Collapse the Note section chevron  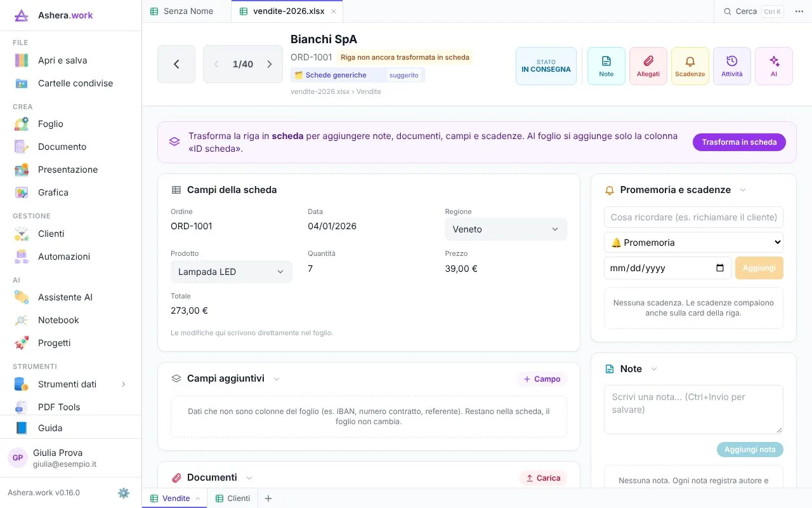[x=654, y=369]
